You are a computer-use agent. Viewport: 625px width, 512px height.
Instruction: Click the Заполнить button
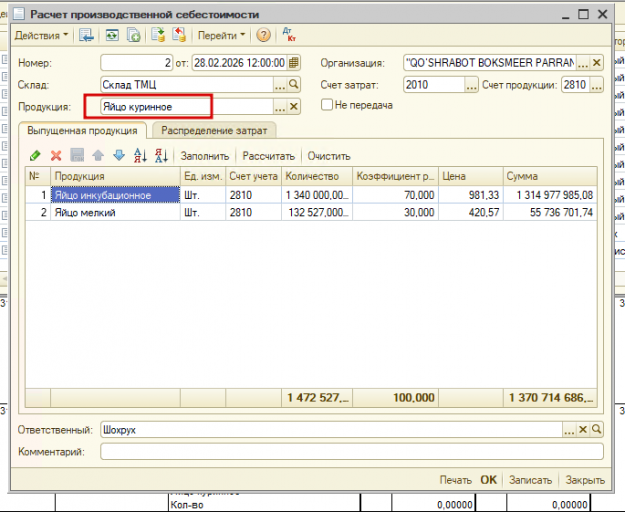click(205, 156)
